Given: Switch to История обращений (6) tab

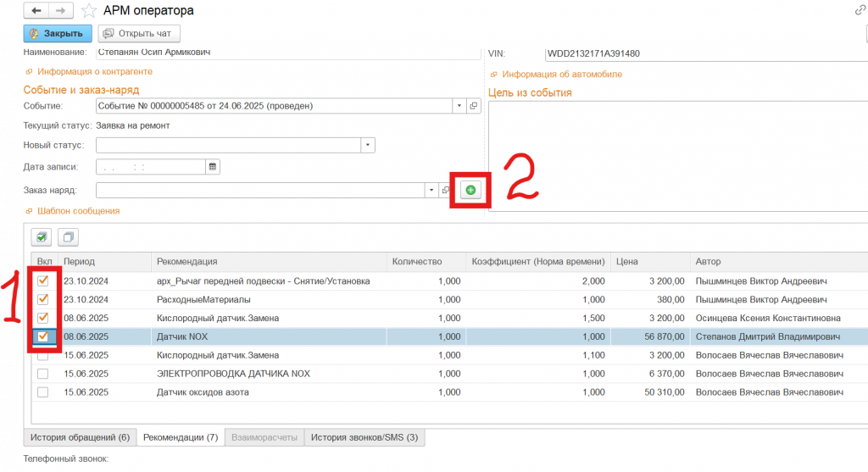Looking at the screenshot, I should pos(80,438).
